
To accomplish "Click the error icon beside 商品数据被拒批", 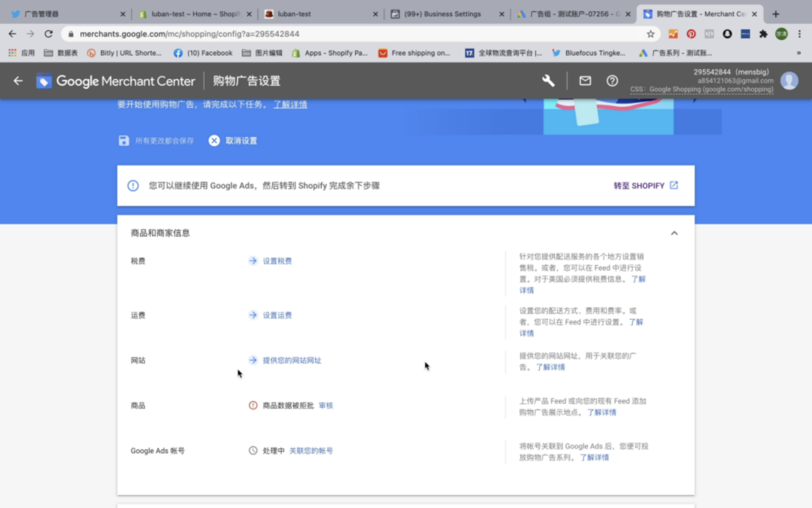I will point(253,406).
